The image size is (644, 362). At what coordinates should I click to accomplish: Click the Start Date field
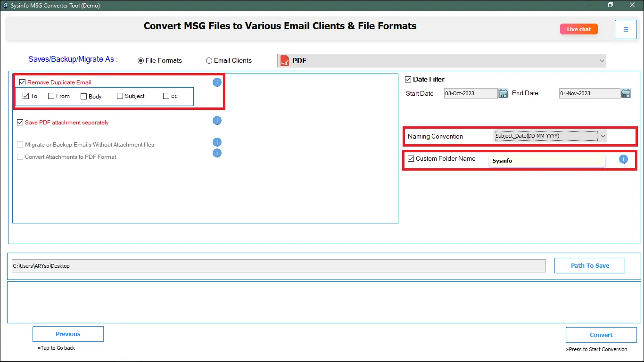[471, 93]
